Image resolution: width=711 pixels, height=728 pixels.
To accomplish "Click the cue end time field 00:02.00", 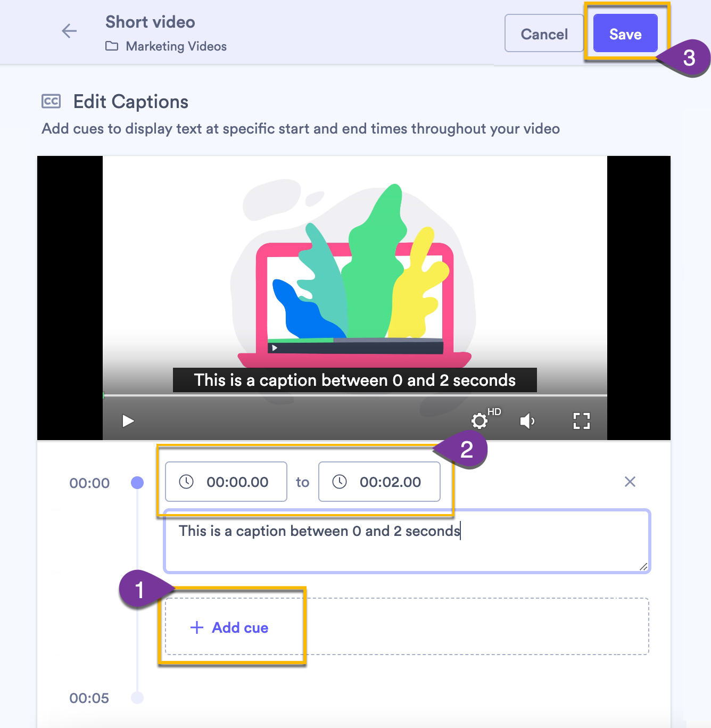I will click(390, 482).
